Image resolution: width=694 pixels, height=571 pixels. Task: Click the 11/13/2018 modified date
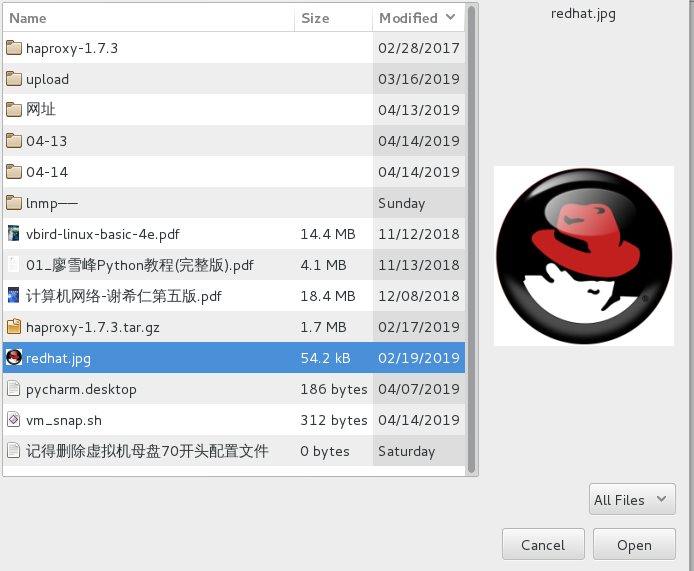[x=419, y=265]
